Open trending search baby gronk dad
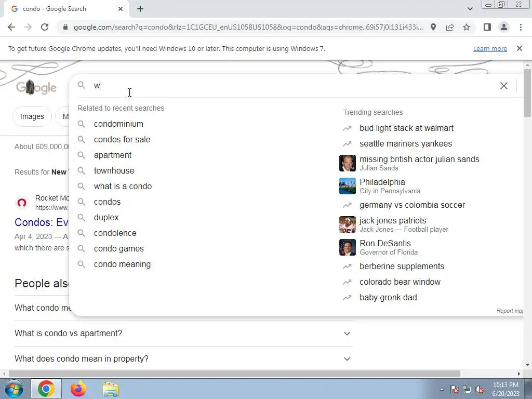 pyautogui.click(x=388, y=298)
